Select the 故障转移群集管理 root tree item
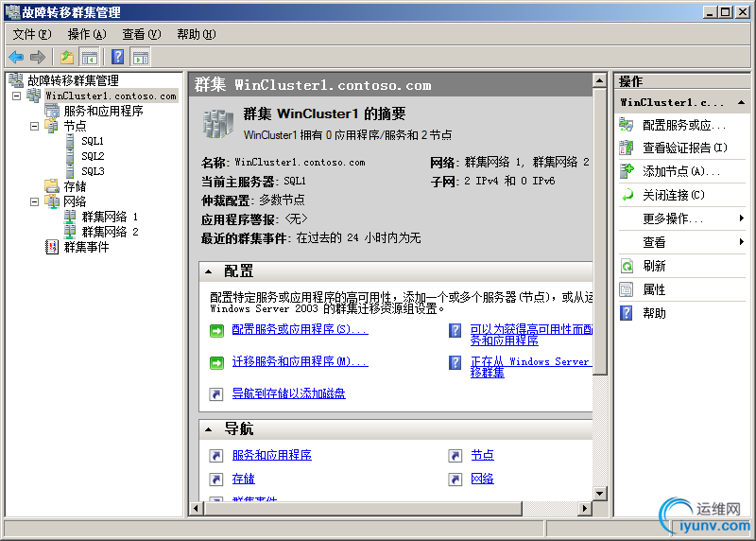Viewport: 756px width, 541px height. pos(73,80)
